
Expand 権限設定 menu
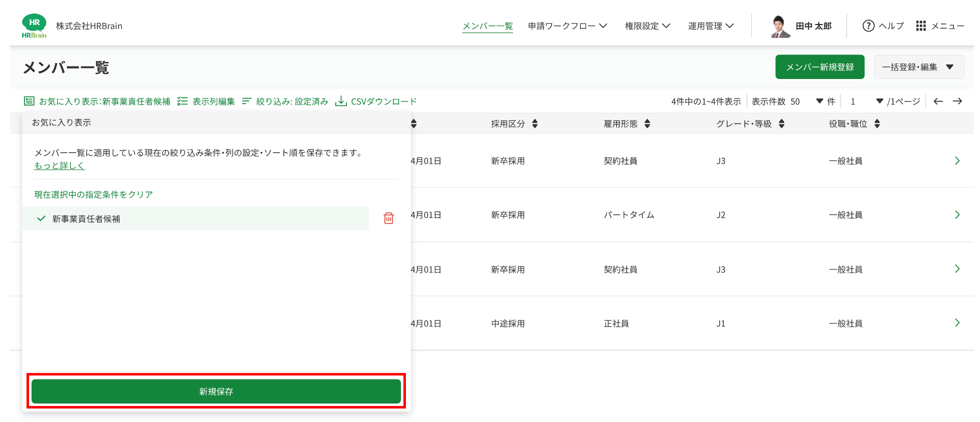(647, 26)
